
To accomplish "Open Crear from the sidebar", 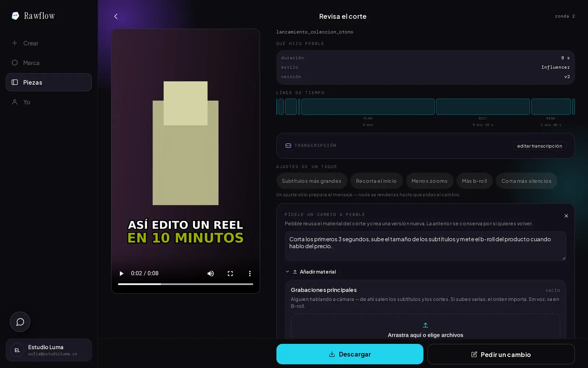I will (49, 43).
